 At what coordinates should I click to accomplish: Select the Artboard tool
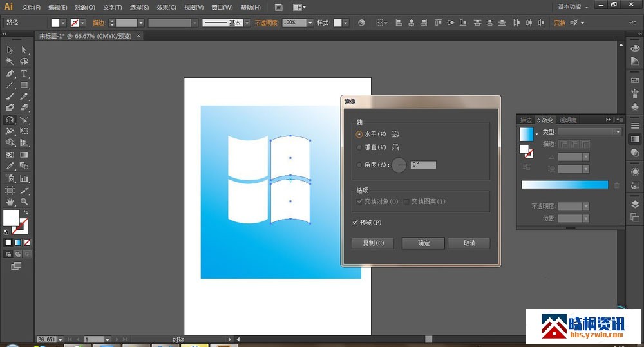(x=10, y=191)
